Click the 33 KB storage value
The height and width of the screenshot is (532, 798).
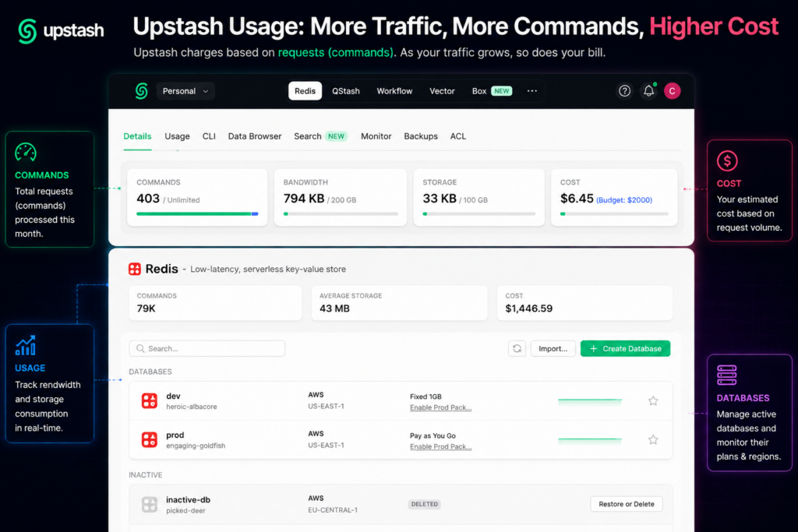tap(440, 199)
